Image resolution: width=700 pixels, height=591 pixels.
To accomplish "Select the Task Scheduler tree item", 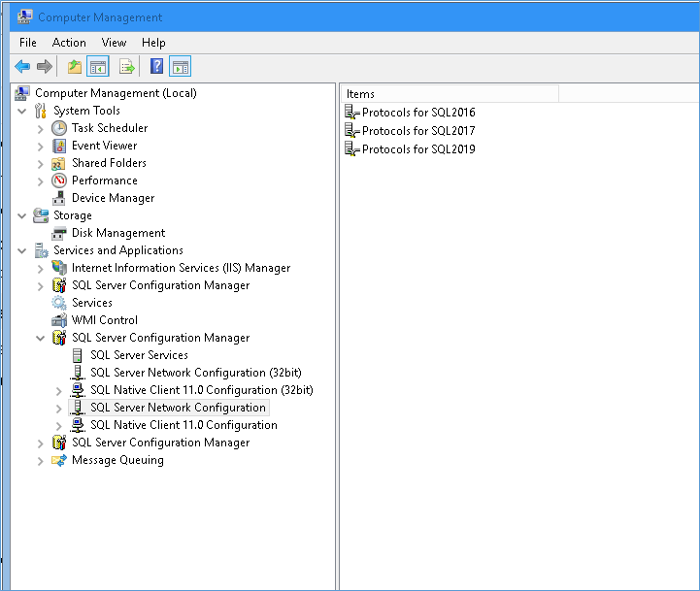I will point(110,128).
